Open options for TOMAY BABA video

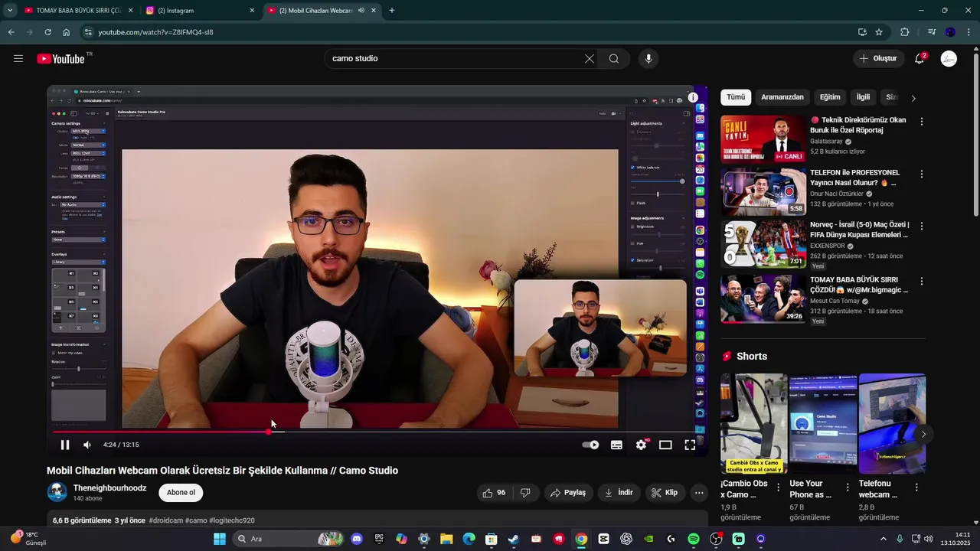coord(922,281)
